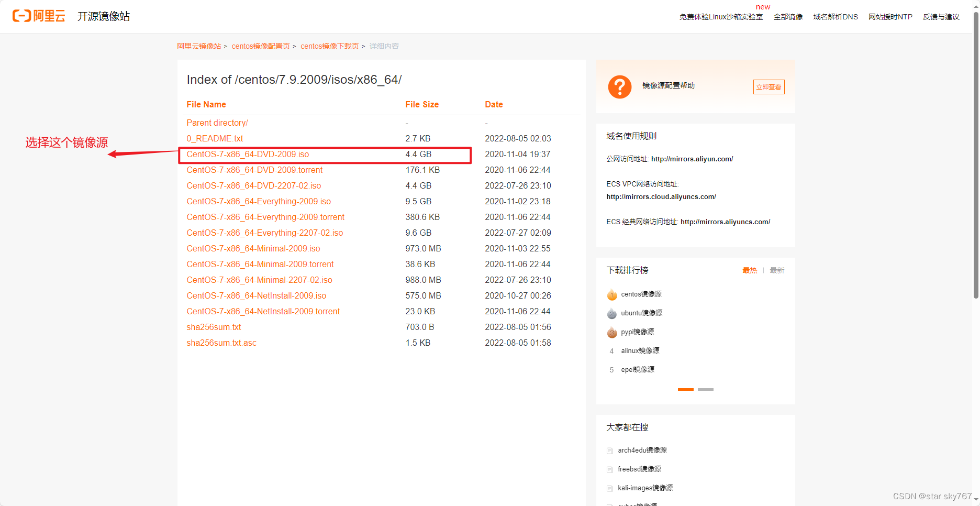The image size is (980, 506).
Task: Open the http://mirrors.aliyun.com/ address
Action: pyautogui.click(x=692, y=159)
